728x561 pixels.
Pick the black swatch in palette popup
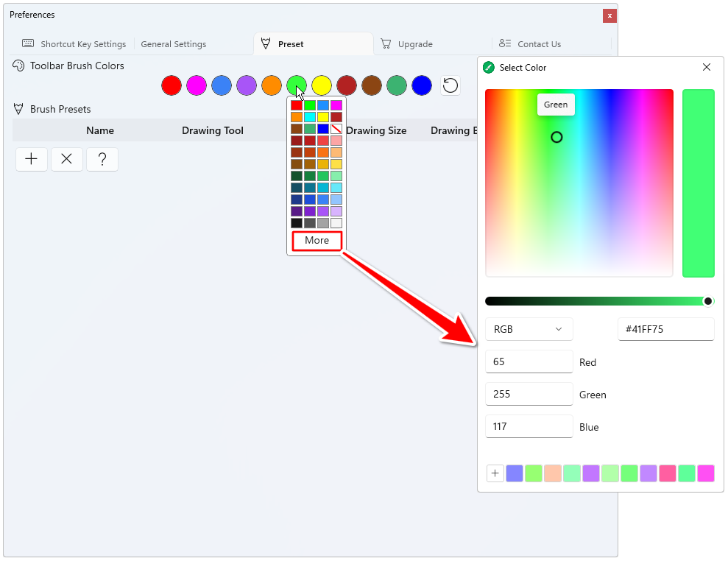296,223
